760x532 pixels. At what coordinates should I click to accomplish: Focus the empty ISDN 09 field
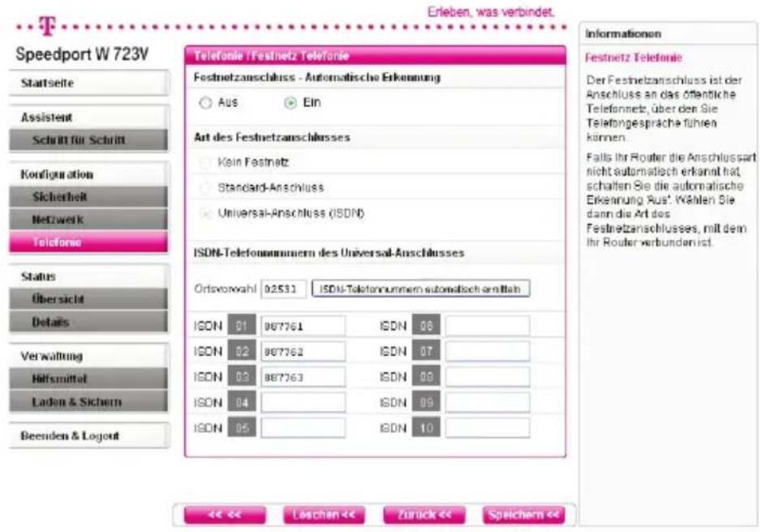pyautogui.click(x=487, y=402)
